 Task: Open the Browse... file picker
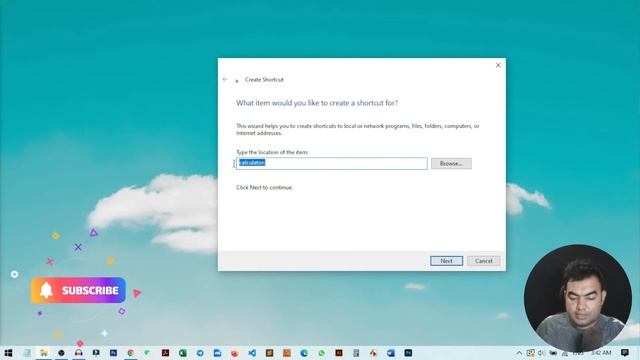click(451, 163)
